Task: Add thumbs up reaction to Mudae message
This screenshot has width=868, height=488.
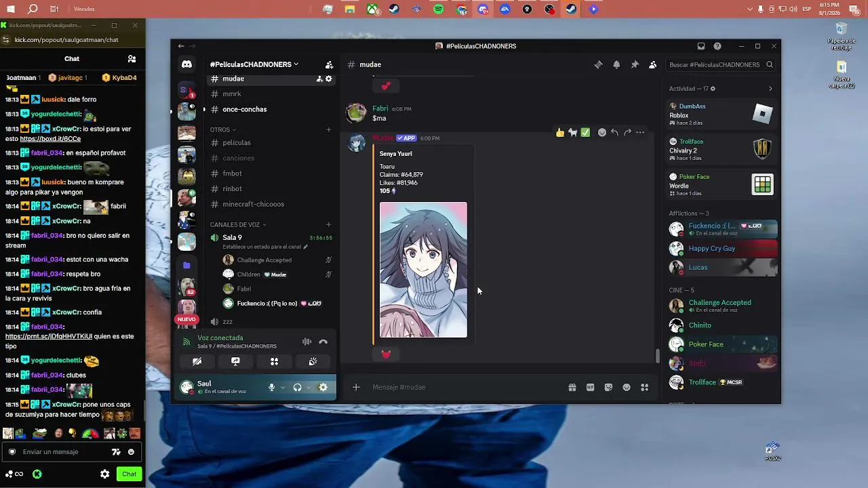Action: tap(560, 133)
